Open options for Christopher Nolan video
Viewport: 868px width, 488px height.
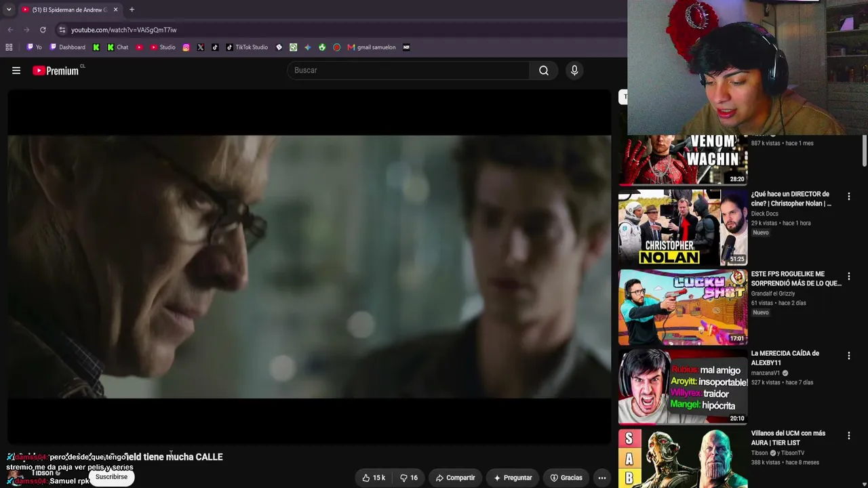tap(848, 197)
